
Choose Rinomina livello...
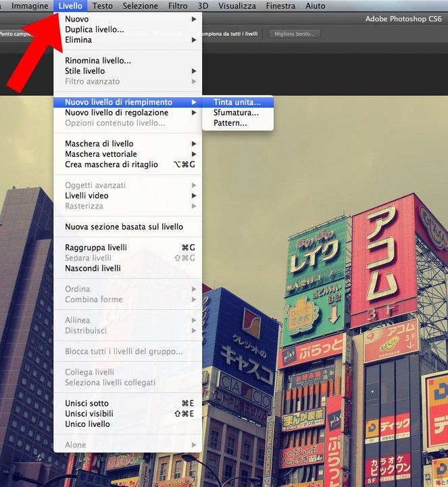(x=128, y=61)
